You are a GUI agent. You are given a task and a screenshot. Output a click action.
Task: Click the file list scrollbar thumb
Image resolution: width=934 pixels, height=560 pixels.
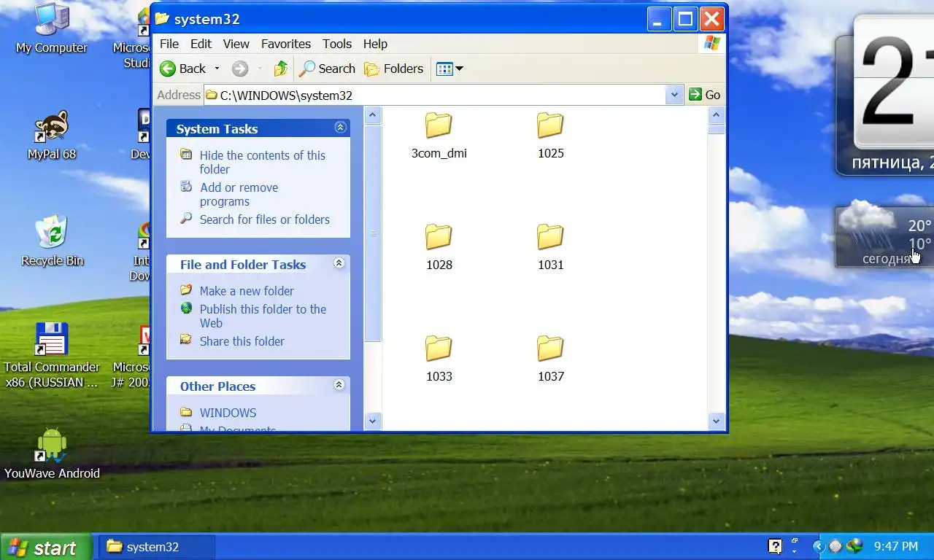[716, 129]
